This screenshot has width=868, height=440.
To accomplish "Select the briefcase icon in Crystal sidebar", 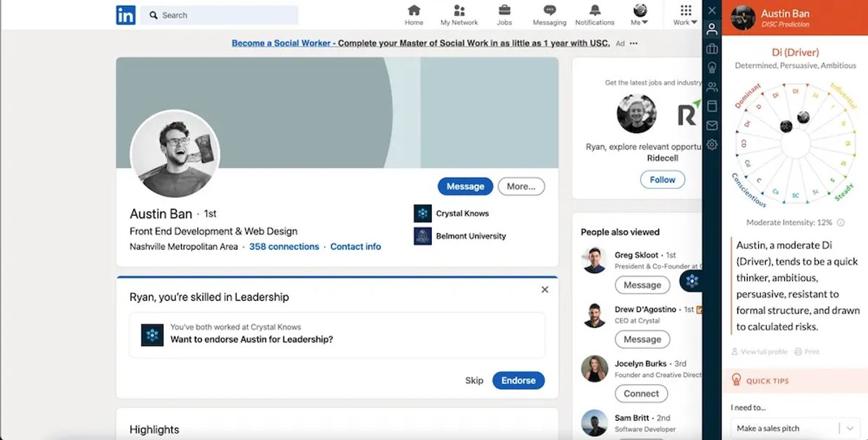I will (712, 48).
